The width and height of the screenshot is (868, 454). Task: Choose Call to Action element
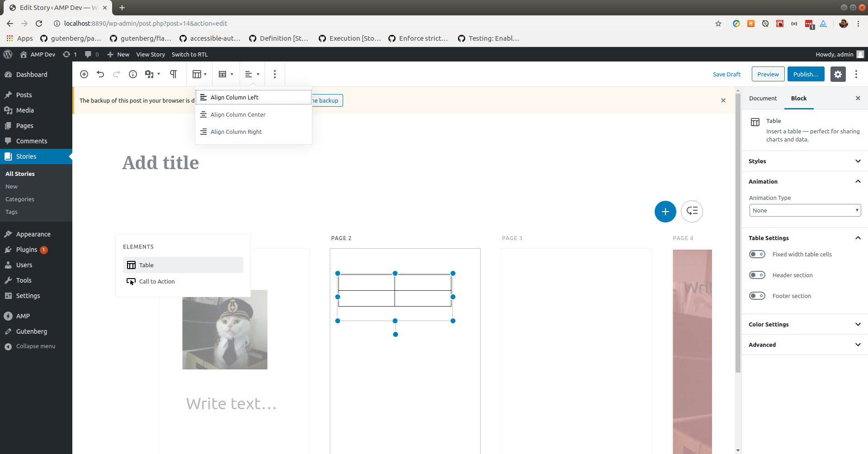pos(183,281)
